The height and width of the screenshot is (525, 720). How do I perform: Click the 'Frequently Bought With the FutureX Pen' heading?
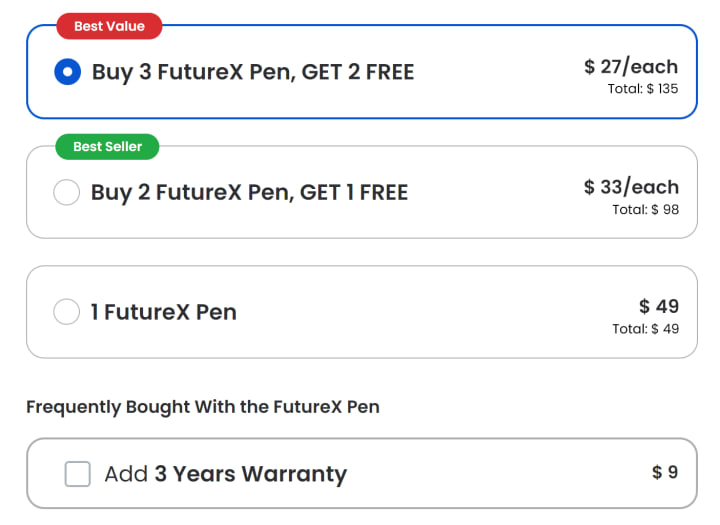click(x=203, y=407)
